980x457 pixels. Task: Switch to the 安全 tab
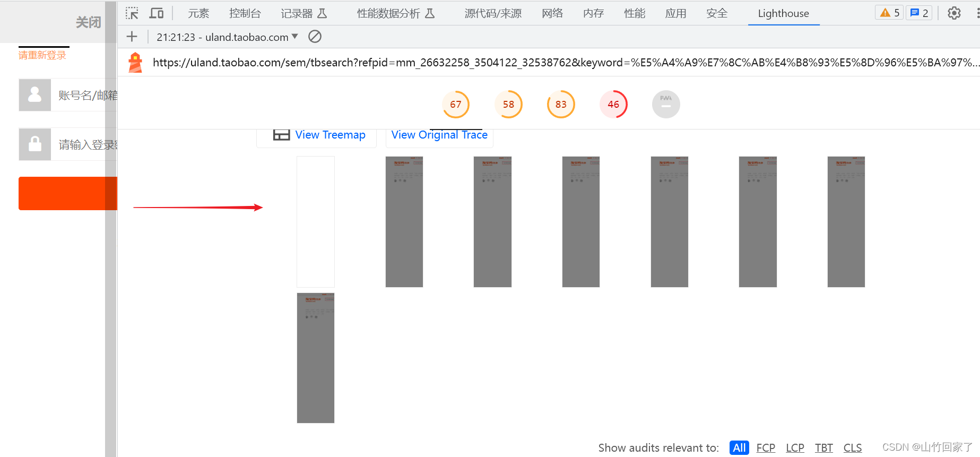click(x=717, y=13)
